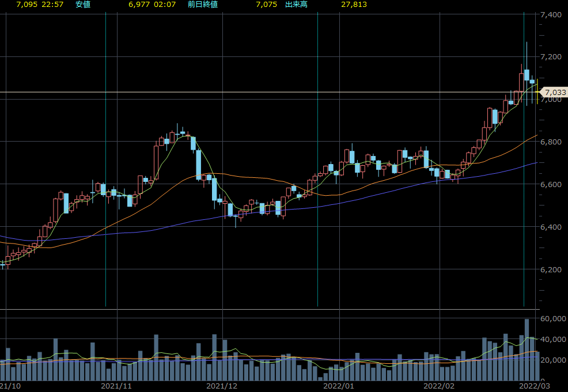Click the 2022/01 date axis label
This screenshot has width=568, height=392.
(x=339, y=386)
